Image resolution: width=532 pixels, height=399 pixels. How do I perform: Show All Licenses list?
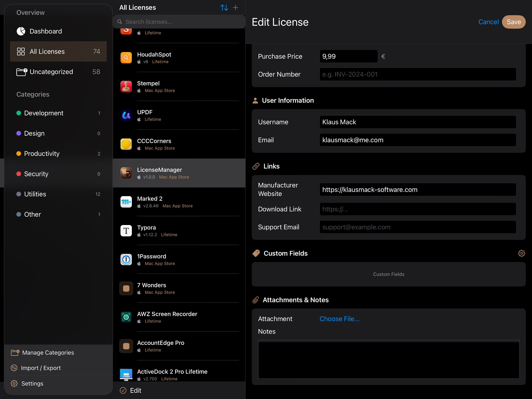tap(58, 51)
